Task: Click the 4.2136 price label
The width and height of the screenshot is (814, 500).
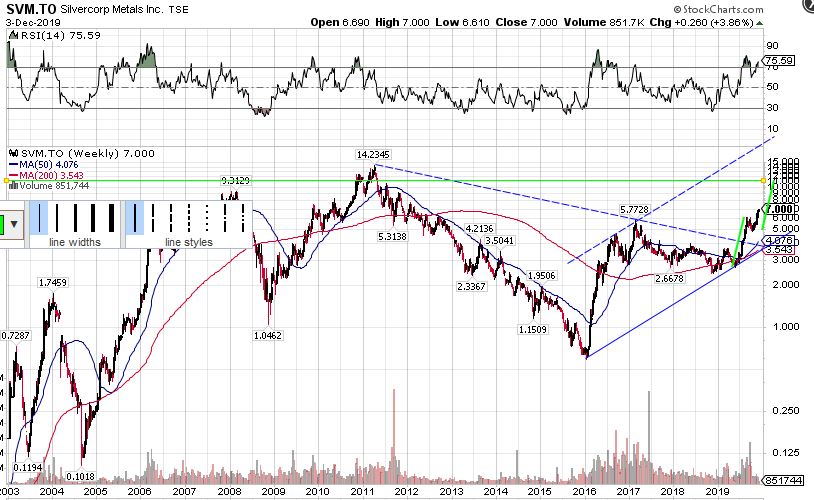Action: [479, 228]
